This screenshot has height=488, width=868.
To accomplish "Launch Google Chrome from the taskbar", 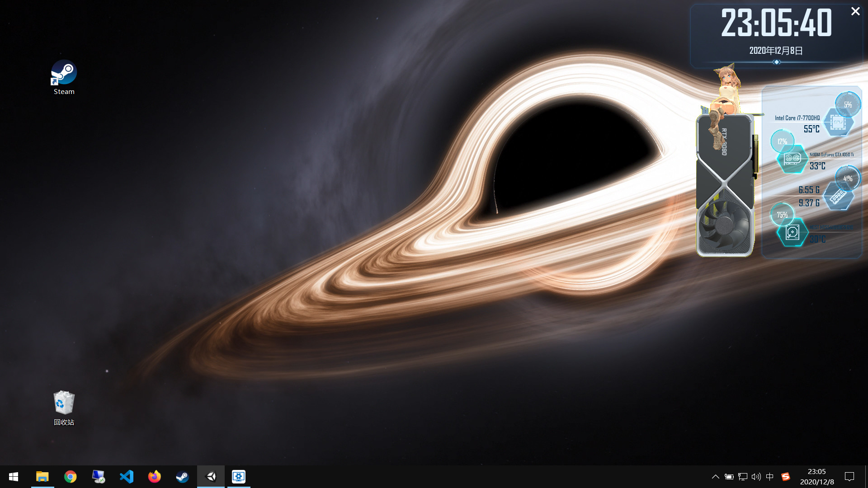I will pyautogui.click(x=71, y=477).
